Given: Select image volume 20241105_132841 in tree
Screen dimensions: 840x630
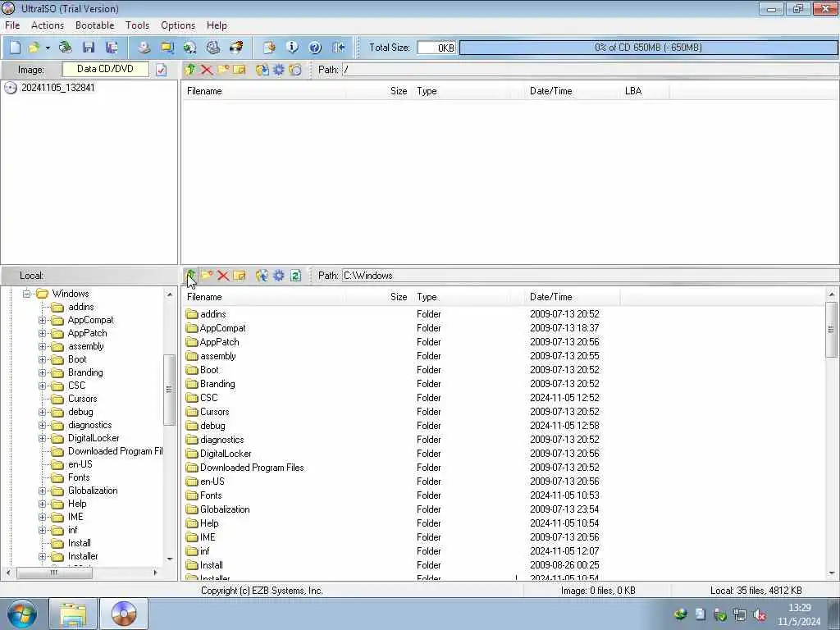Looking at the screenshot, I should point(58,88).
